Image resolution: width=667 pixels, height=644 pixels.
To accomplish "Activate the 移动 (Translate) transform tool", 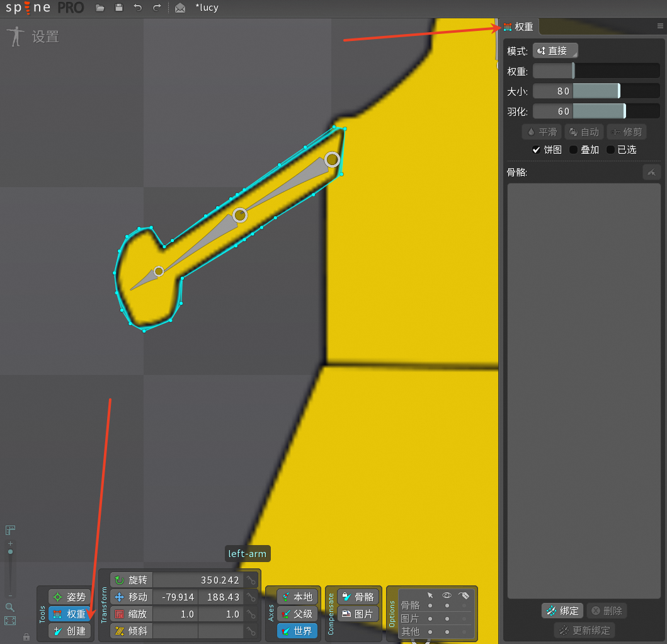I will coord(132,597).
